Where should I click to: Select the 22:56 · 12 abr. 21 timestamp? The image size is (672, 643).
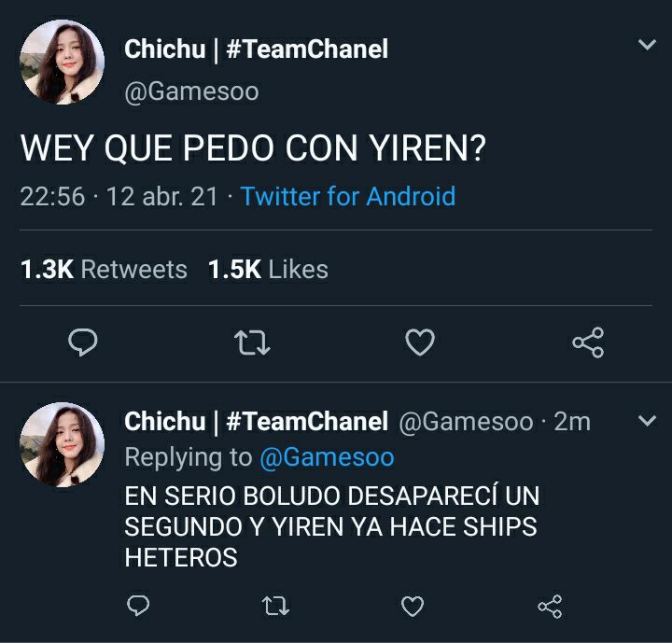(x=119, y=196)
